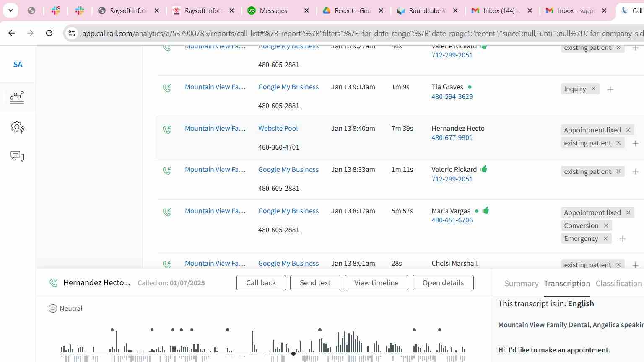Click inbound call icon for Chelsi Marshall row
Image resolution: width=644 pixels, height=362 pixels.
[x=167, y=264]
